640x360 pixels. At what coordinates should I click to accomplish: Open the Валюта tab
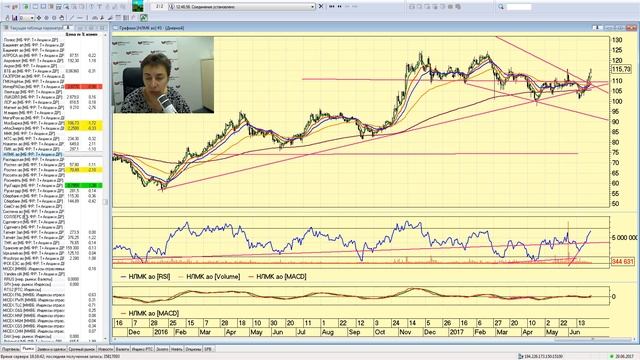click(122, 349)
